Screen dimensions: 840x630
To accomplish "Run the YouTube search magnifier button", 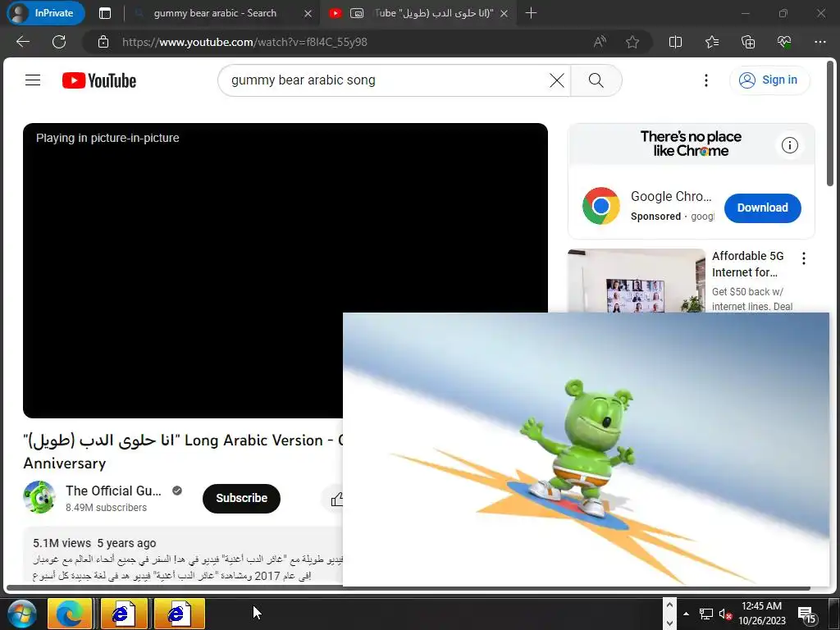I will (x=596, y=80).
